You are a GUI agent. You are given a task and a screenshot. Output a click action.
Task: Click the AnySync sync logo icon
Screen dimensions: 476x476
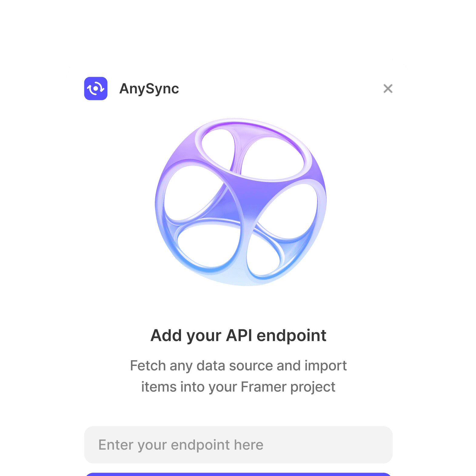[x=96, y=89]
